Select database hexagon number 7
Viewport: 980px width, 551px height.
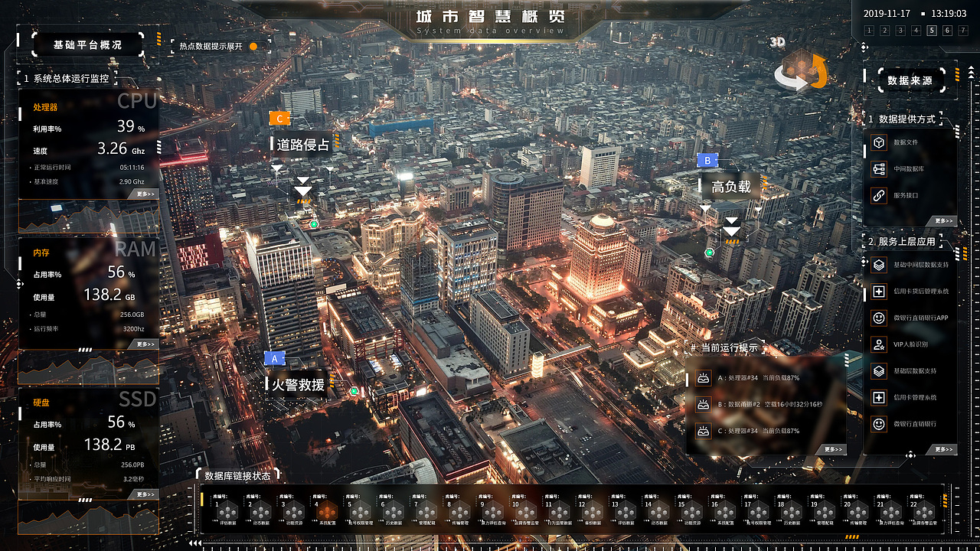pyautogui.click(x=426, y=511)
